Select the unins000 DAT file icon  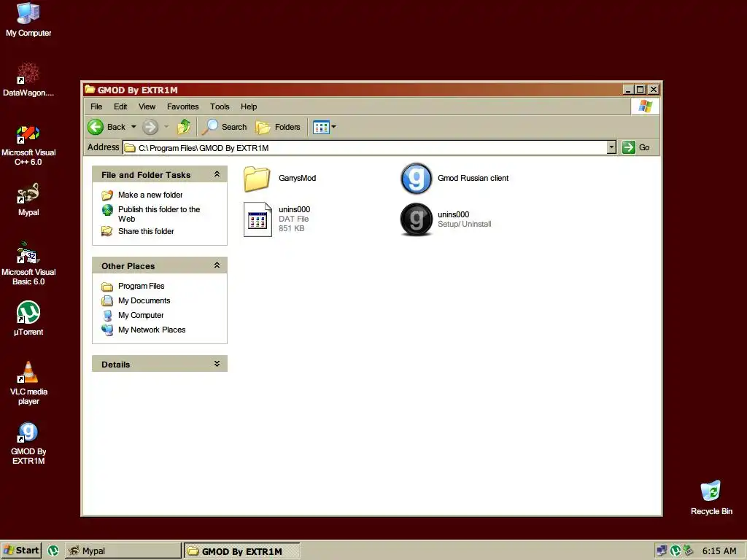point(258,219)
